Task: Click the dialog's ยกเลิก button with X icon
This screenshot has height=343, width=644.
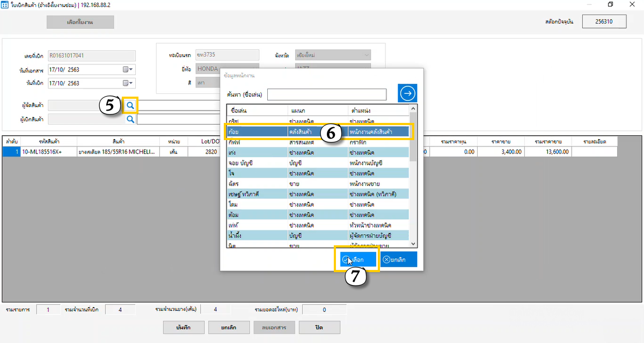Action: (x=399, y=260)
